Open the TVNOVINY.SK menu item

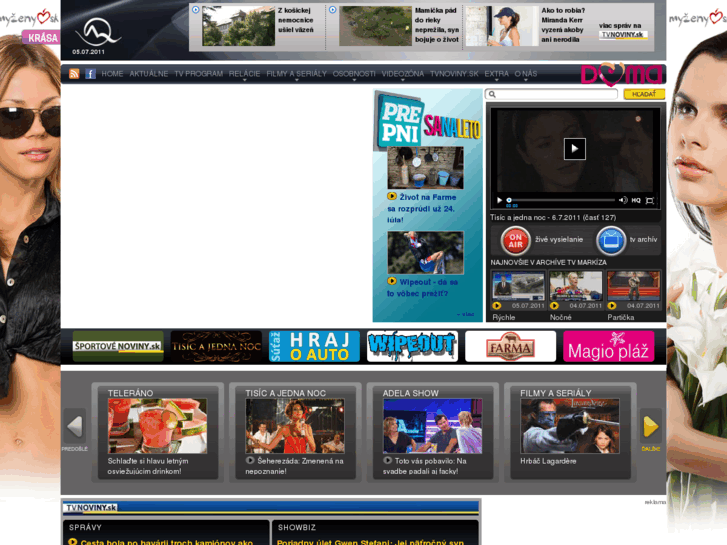click(454, 74)
